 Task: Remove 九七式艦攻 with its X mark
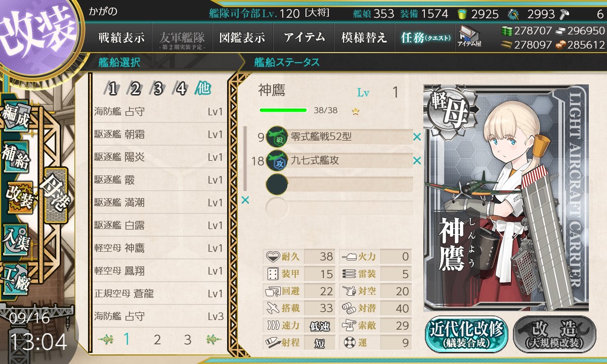[x=417, y=161]
